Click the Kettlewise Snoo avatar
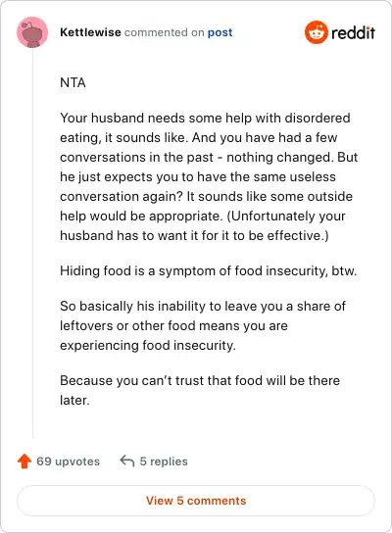Screen dimensions: 392x533 [x=32, y=32]
